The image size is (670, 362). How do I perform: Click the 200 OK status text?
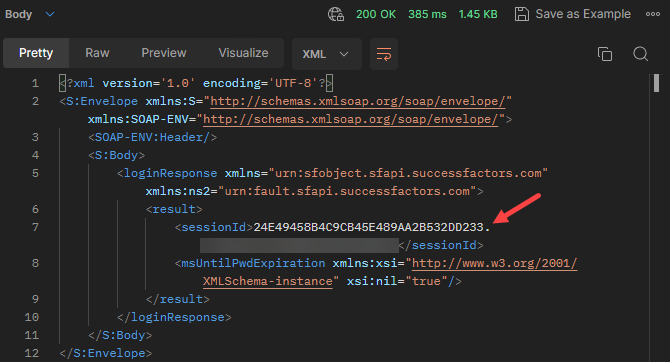376,14
